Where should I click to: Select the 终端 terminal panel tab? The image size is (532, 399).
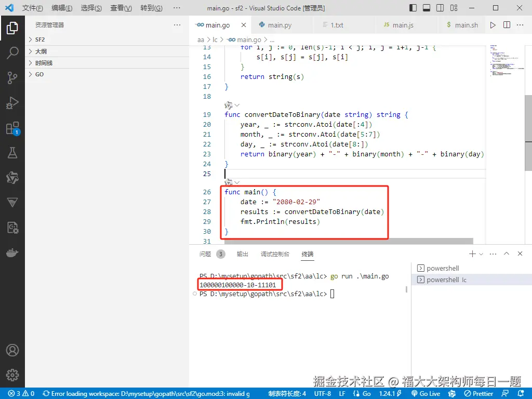(x=308, y=254)
